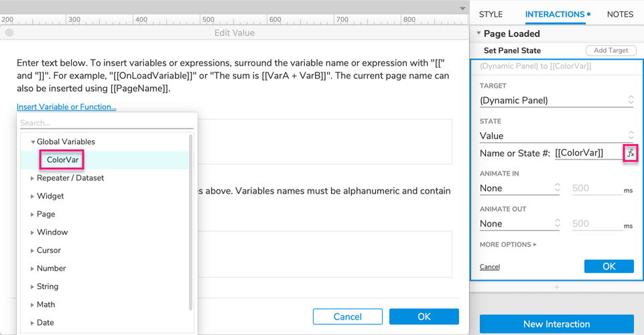Close the Edit Value dialog window

pos(9,33)
